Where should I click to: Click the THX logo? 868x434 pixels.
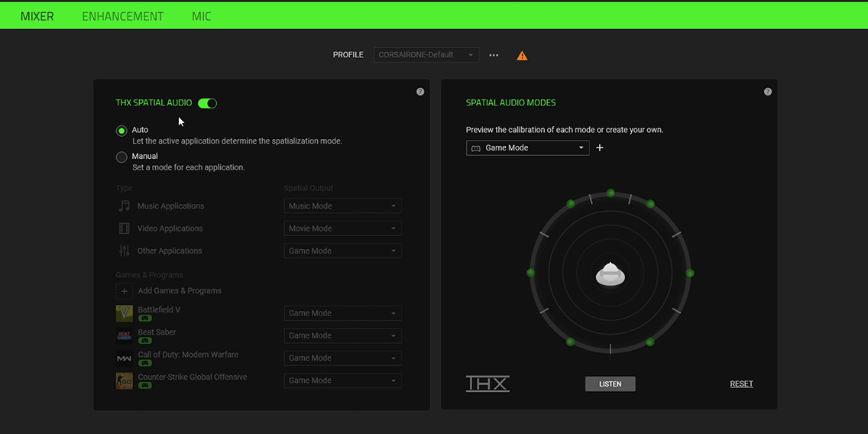pos(487,384)
